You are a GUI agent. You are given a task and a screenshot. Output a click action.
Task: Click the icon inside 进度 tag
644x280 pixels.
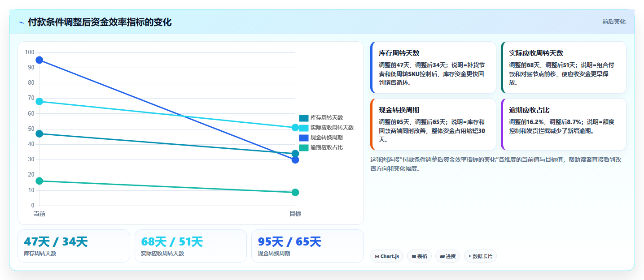[442, 257]
